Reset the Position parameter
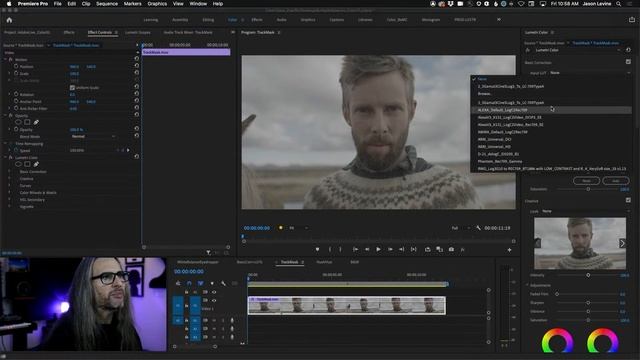The height and width of the screenshot is (360, 640). (x=137, y=66)
